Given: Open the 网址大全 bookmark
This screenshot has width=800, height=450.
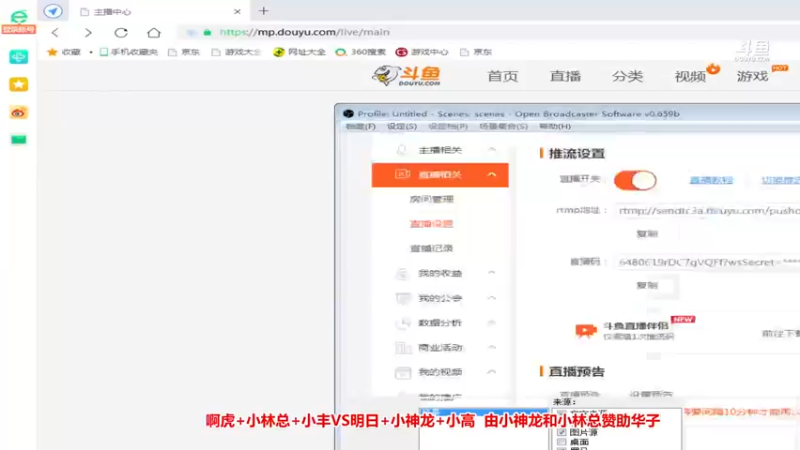Looking at the screenshot, I should pyautogui.click(x=299, y=52).
